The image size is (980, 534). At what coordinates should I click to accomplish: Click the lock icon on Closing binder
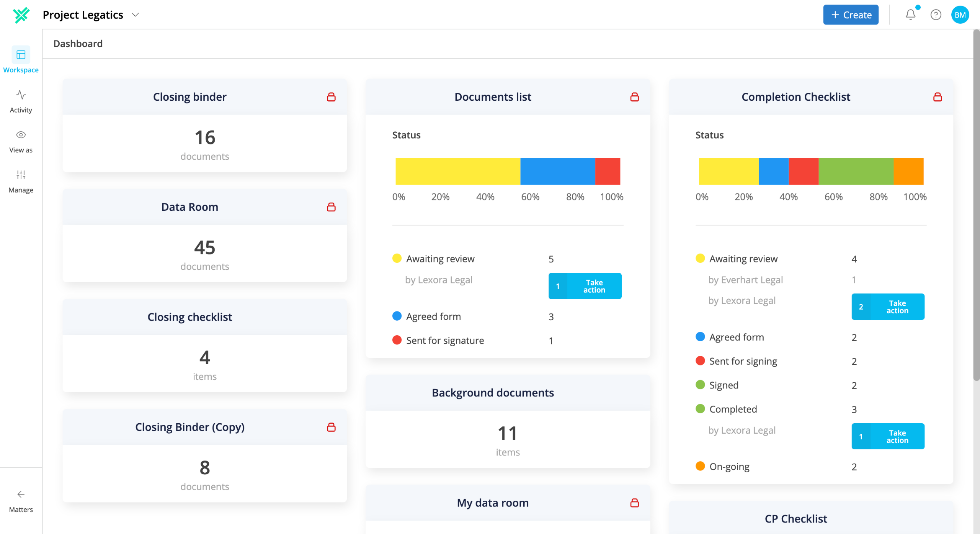tap(331, 97)
